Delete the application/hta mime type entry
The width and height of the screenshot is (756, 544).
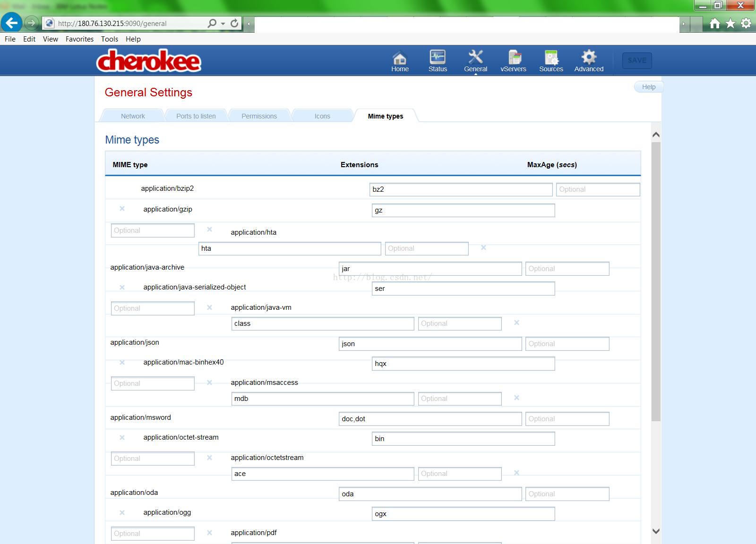[209, 229]
